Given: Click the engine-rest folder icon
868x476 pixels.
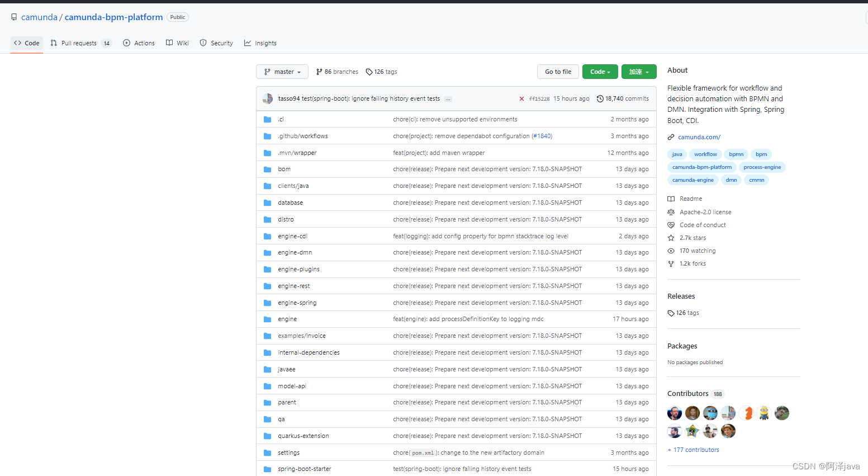Looking at the screenshot, I should [x=267, y=286].
